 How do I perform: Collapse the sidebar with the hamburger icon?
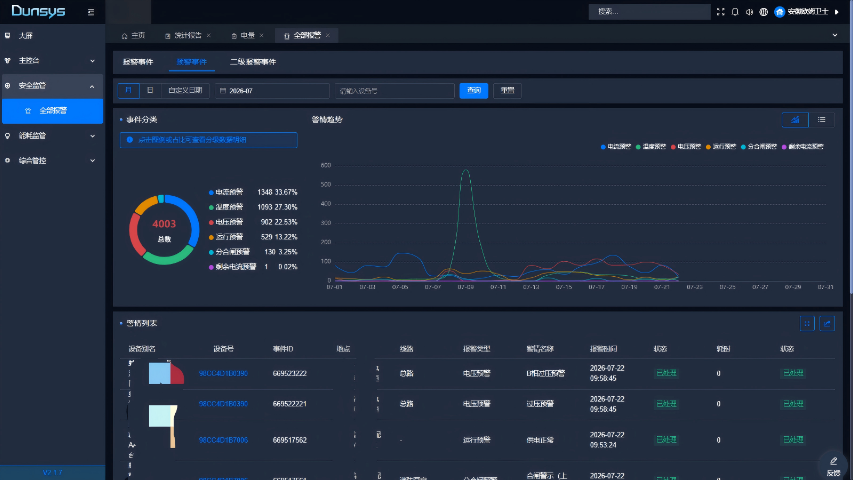tap(91, 12)
